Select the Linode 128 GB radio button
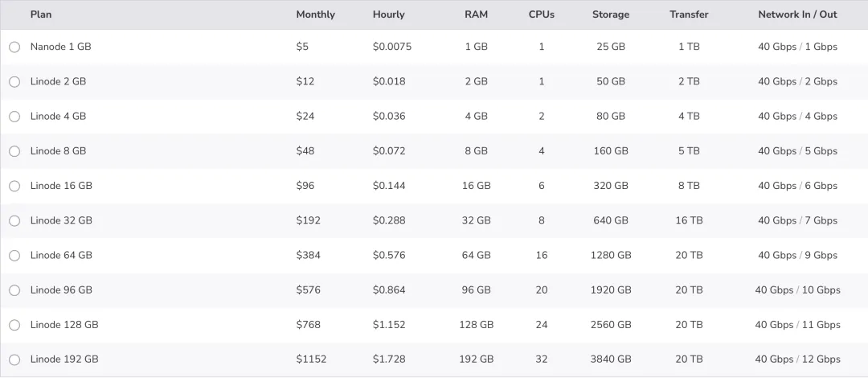The height and width of the screenshot is (378, 868). pyautogui.click(x=14, y=325)
